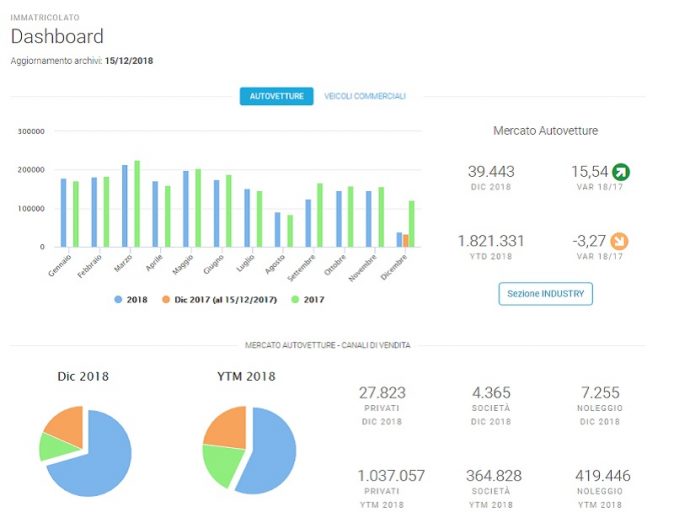Click the orange down-arrow variation icon
Screen dimensions: 674x512
[x=619, y=241]
